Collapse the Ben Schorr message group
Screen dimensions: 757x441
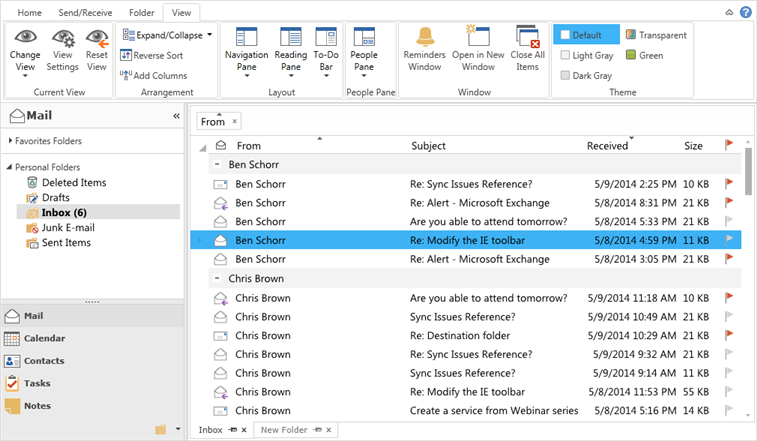[x=218, y=163]
